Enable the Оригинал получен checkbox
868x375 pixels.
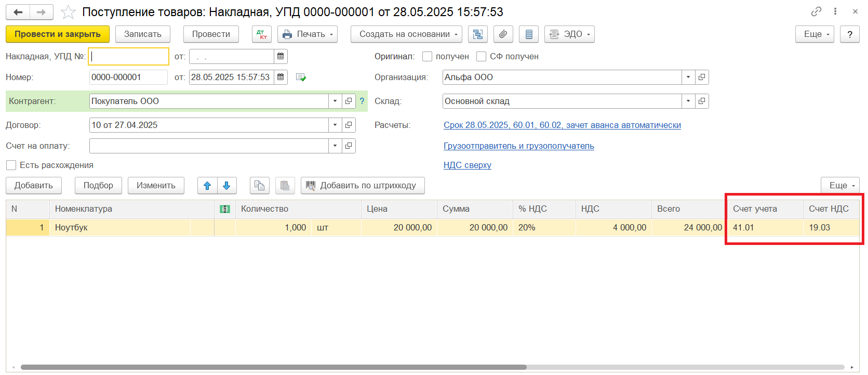pyautogui.click(x=428, y=56)
